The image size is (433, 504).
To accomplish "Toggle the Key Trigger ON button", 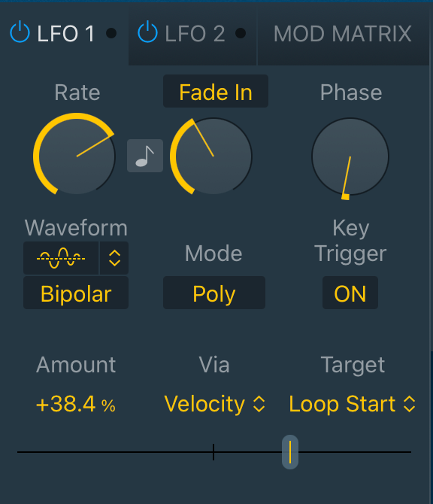I will click(350, 293).
